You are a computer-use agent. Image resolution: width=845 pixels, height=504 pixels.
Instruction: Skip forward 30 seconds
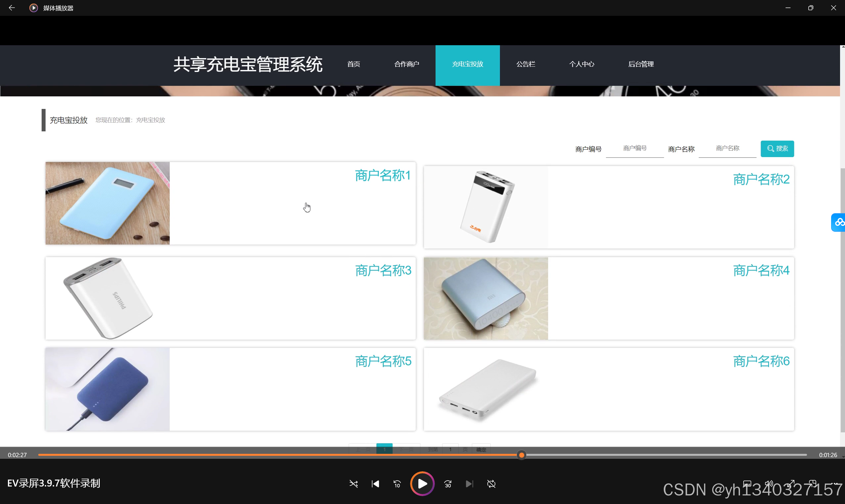point(448,484)
